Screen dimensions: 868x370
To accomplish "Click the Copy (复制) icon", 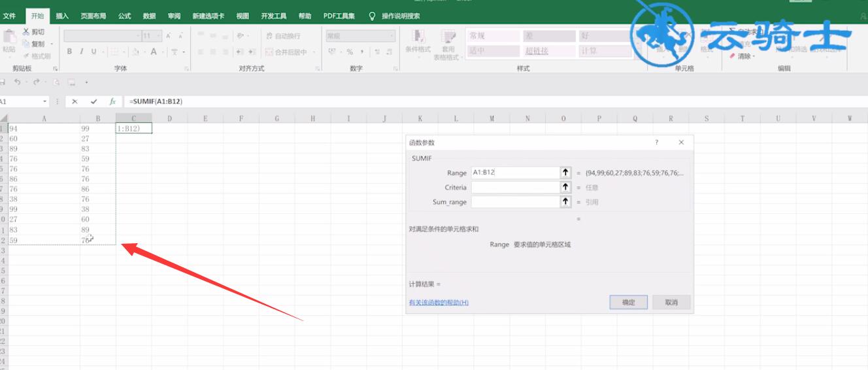I will (26, 44).
